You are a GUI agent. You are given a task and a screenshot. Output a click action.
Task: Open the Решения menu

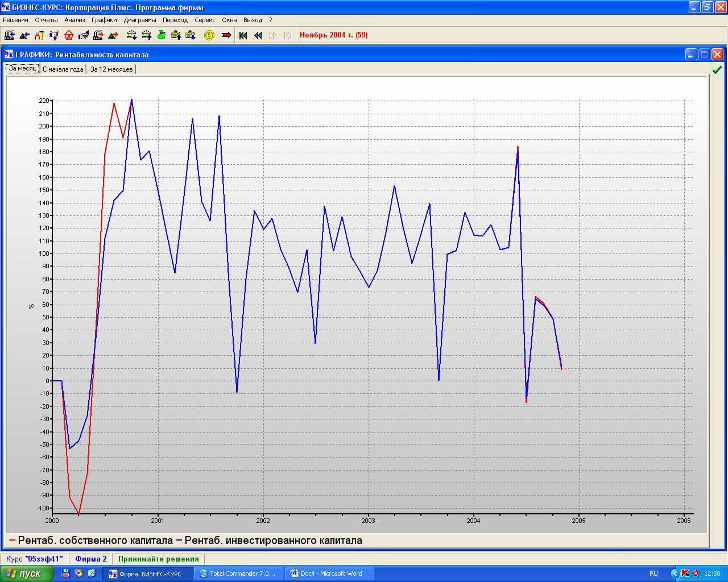[x=15, y=20]
